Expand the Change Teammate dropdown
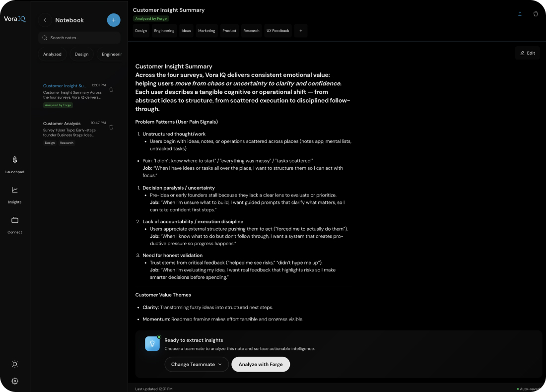Screen dimensions: 546x392 [x=197, y=364]
